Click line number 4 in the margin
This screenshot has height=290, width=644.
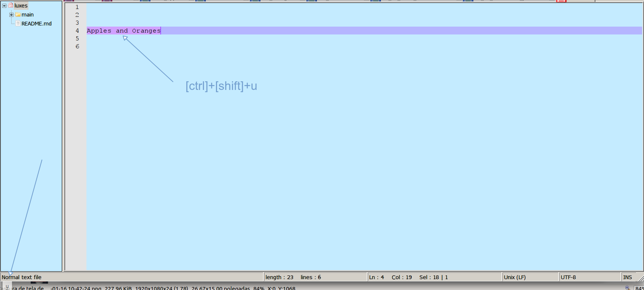coord(77,31)
